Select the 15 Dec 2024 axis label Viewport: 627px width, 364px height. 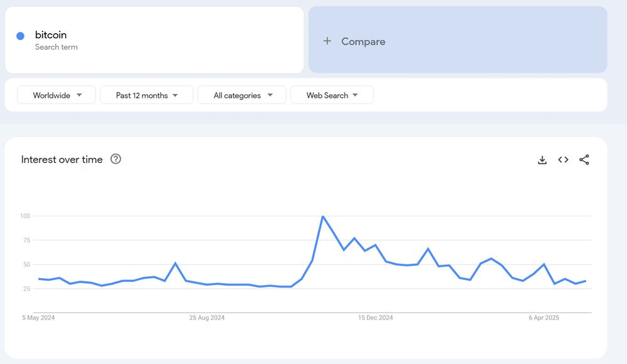coord(376,318)
